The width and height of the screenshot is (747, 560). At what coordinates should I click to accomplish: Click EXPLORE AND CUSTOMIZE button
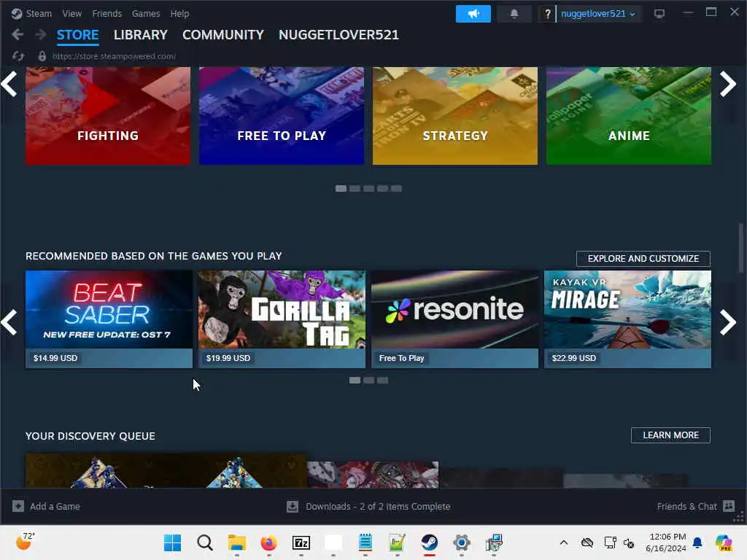(643, 259)
